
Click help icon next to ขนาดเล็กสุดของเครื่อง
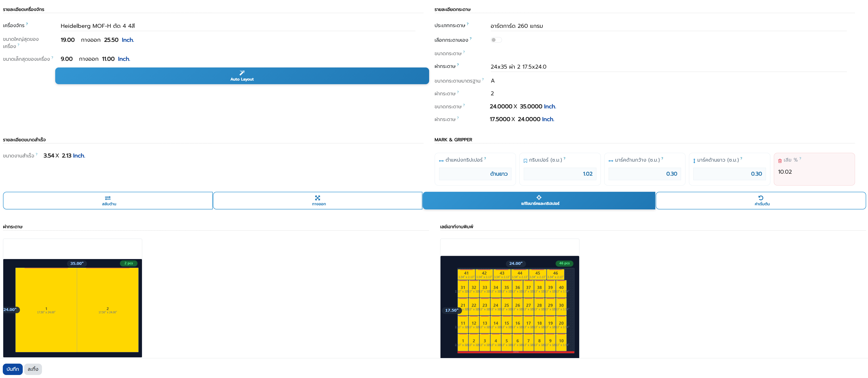coord(52,57)
